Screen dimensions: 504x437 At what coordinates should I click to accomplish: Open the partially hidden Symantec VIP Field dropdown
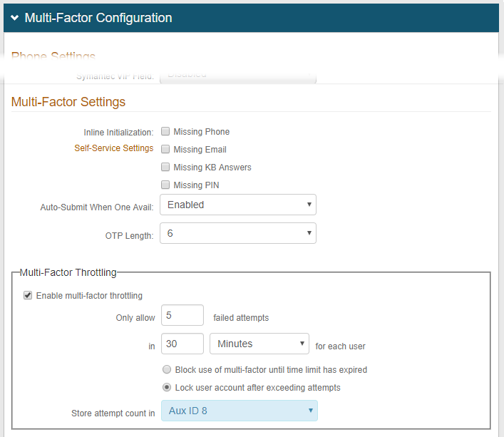point(237,76)
